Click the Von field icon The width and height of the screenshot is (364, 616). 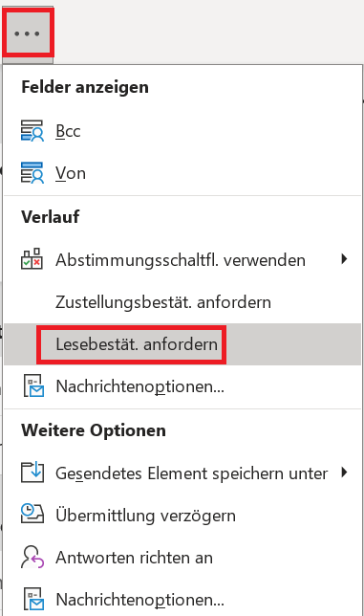tap(32, 173)
